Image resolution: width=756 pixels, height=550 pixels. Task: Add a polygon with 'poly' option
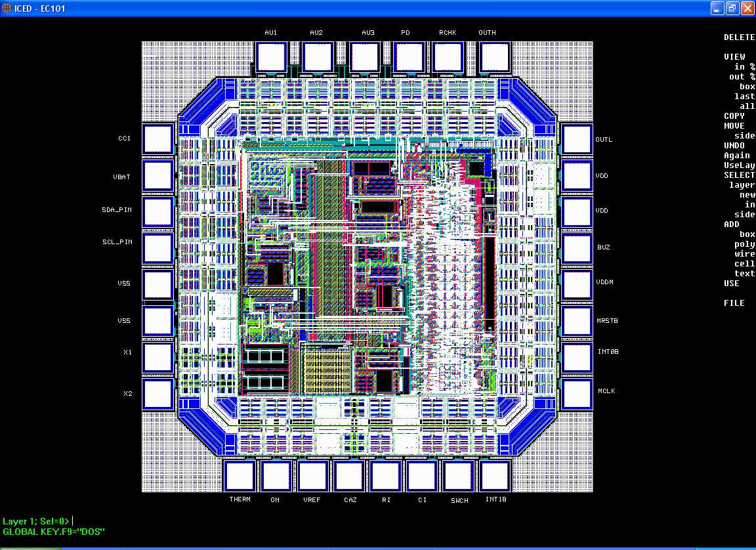pos(744,244)
